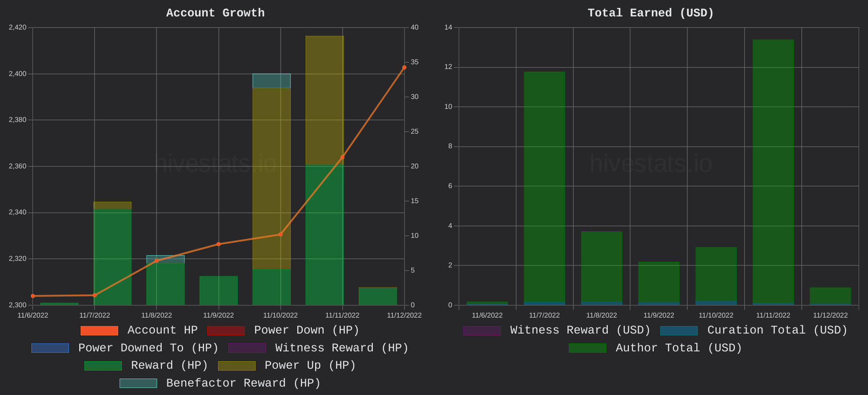Click the Author Total bar for 11/12/2022
The height and width of the screenshot is (395, 868).
click(830, 296)
